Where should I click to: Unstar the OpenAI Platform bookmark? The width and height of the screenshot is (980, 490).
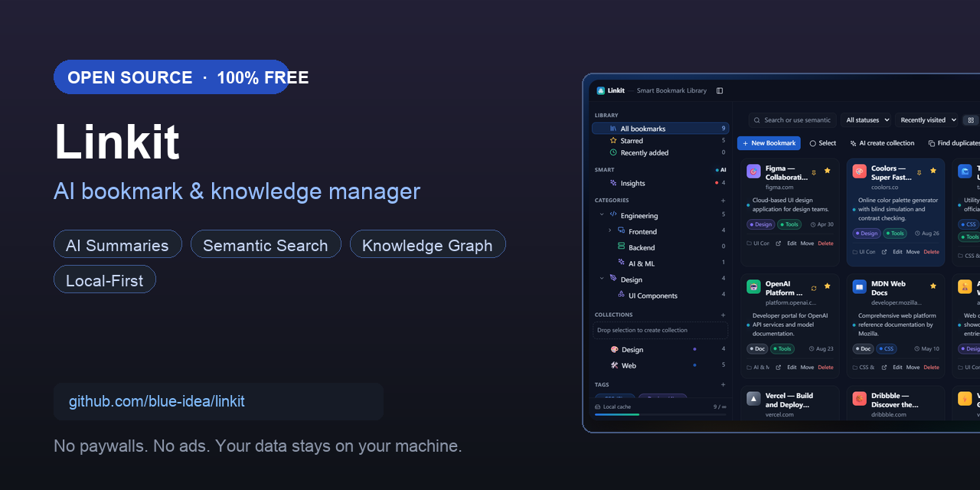827,287
